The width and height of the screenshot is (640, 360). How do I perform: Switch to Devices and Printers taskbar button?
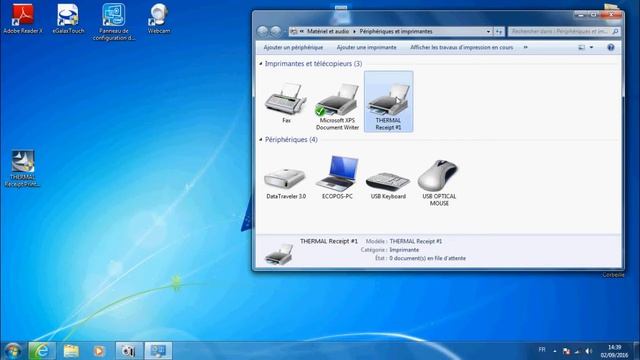coord(158,351)
